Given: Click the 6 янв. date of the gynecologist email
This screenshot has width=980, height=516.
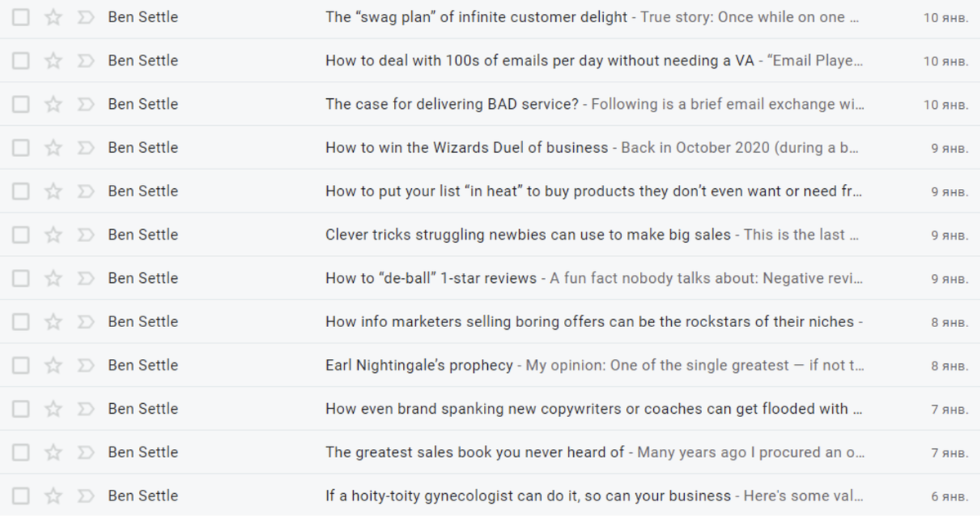Looking at the screenshot, I should point(950,496).
